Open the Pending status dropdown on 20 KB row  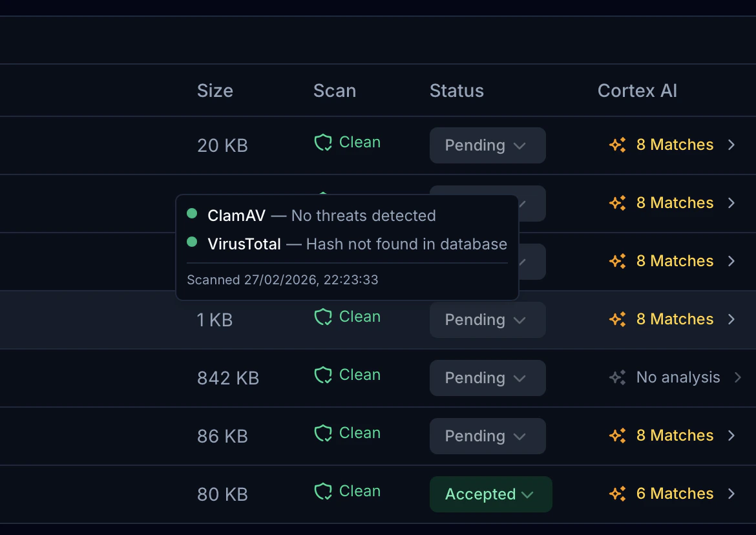point(487,145)
